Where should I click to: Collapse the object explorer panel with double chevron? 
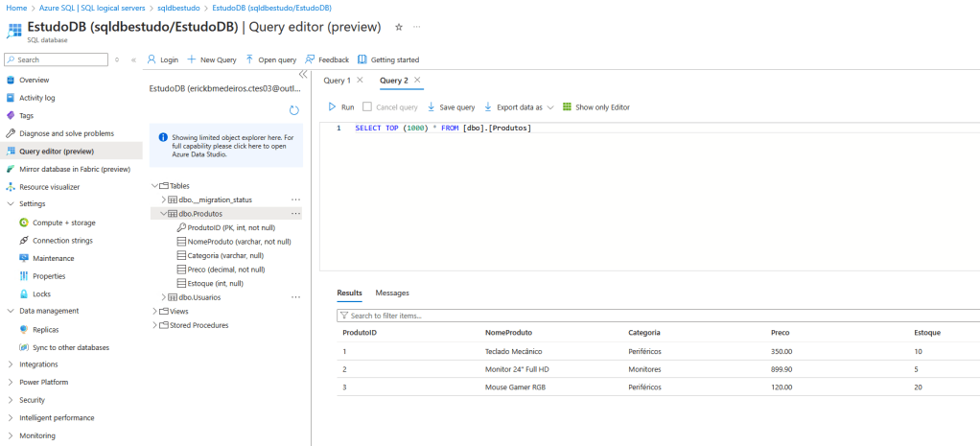coord(303,74)
